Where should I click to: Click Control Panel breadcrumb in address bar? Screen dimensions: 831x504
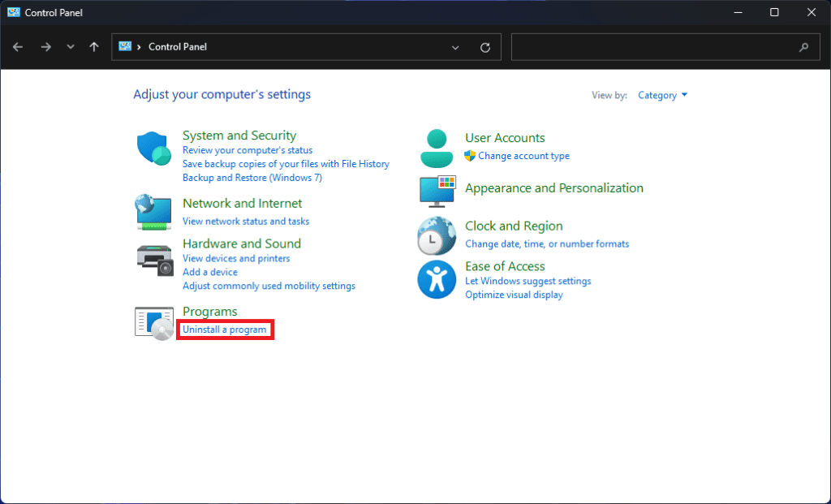click(178, 47)
